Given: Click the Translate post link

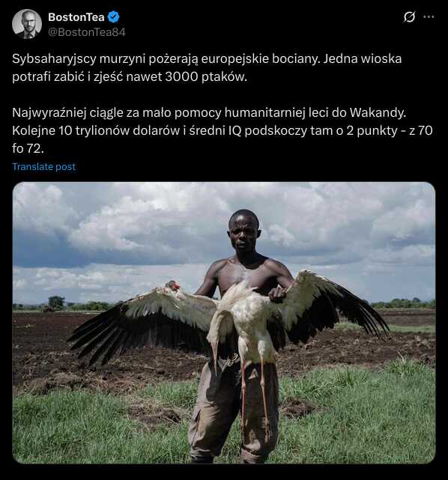Looking at the screenshot, I should pyautogui.click(x=43, y=166).
